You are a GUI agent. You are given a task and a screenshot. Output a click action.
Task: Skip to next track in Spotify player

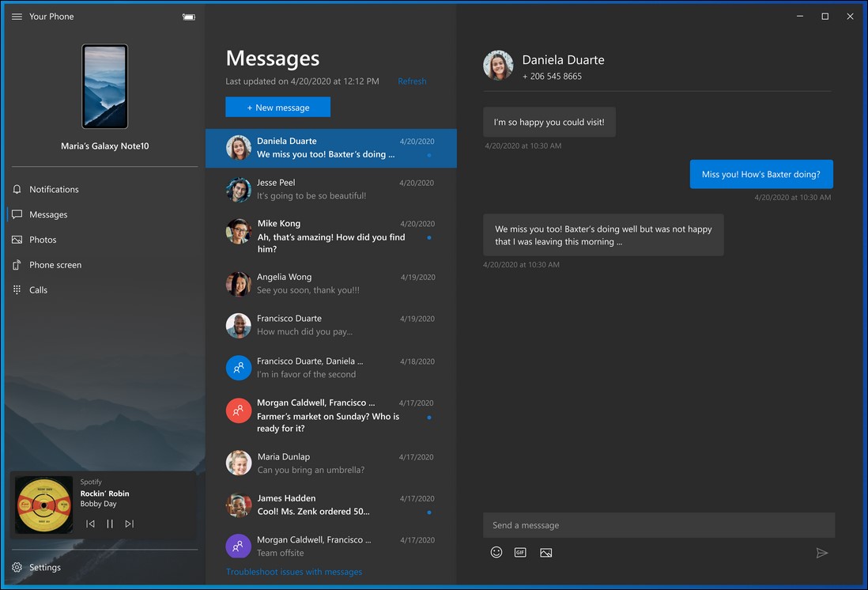click(x=130, y=524)
